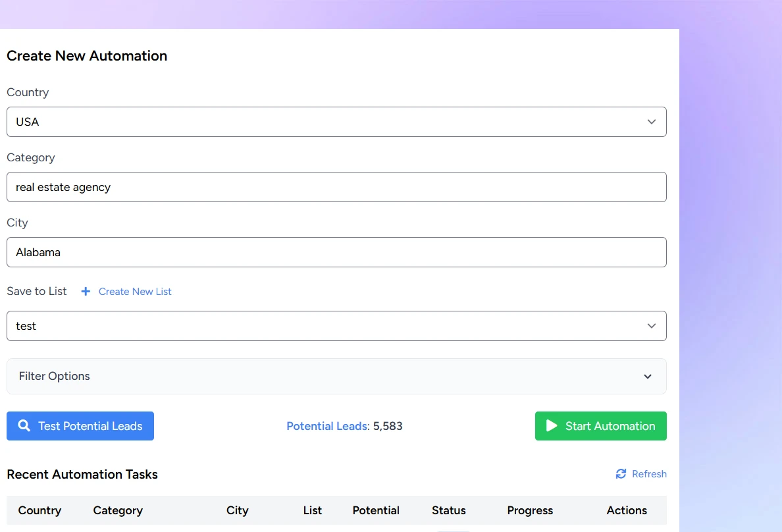Open the Country dropdown showing USA
782x532 pixels.
(x=336, y=122)
